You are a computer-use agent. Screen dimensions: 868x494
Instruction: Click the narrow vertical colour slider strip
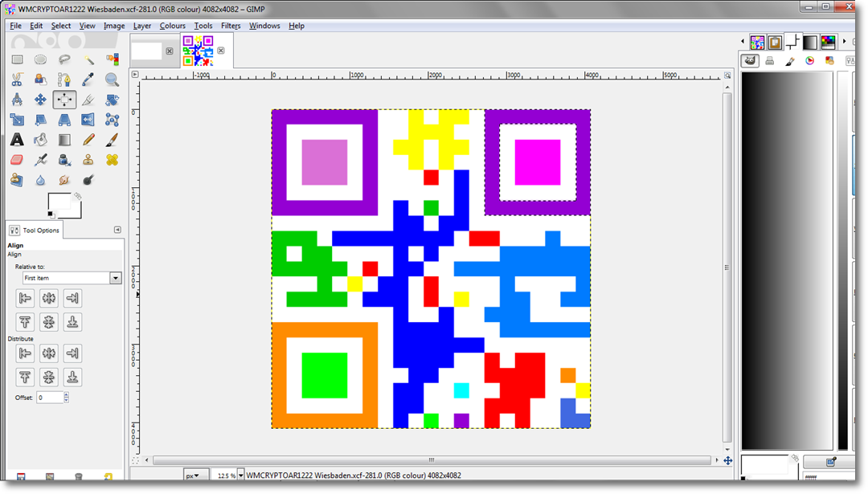pos(842,260)
